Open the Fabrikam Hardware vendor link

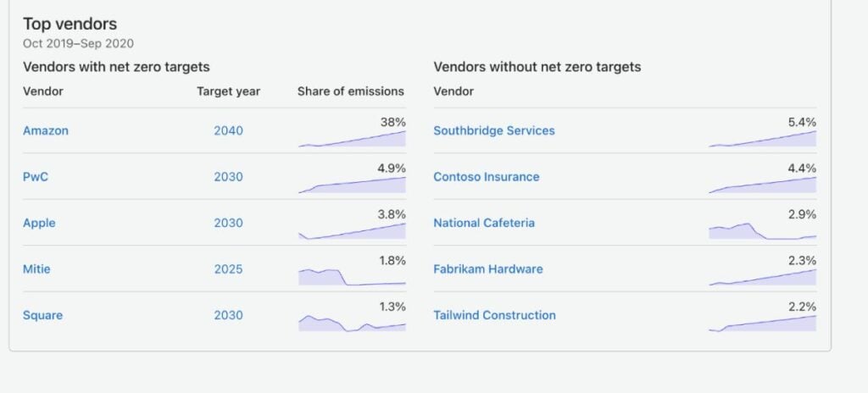(487, 269)
